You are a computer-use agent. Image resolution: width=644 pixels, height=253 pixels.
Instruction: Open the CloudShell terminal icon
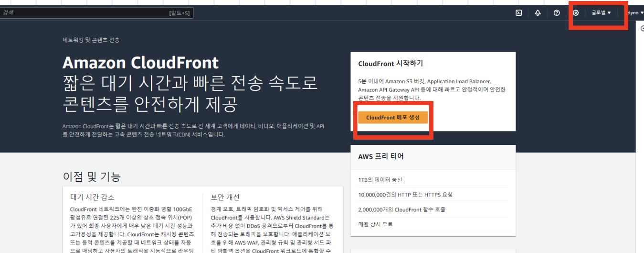tap(518, 13)
